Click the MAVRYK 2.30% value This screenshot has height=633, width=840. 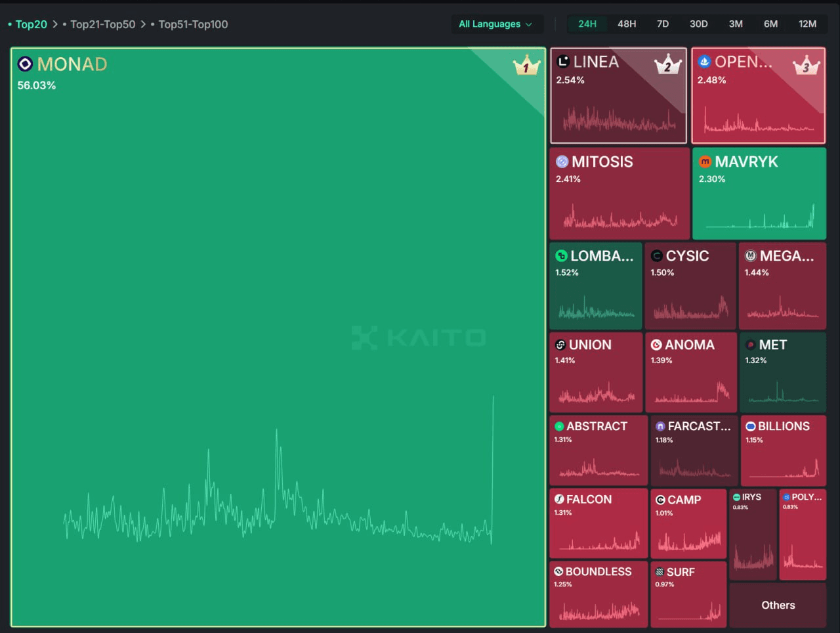pos(712,179)
